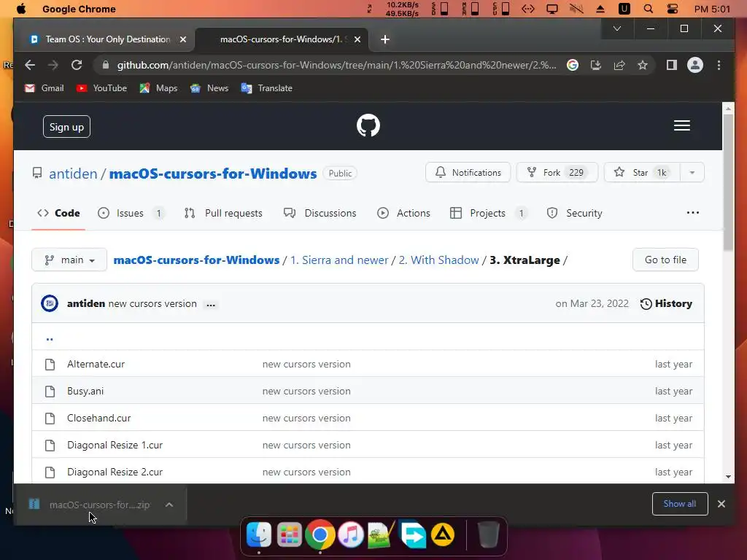Click the address bar URL field
Image resolution: width=747 pixels, height=560 pixels.
click(336, 65)
